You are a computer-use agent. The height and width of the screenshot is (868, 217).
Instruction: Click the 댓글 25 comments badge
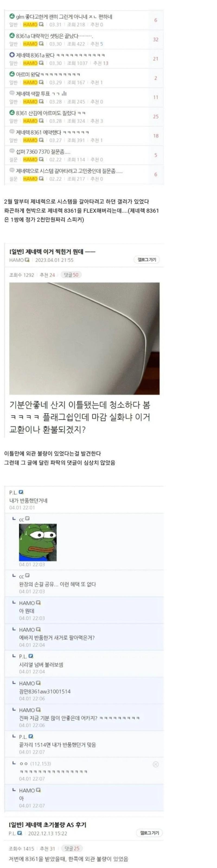(x=72, y=849)
